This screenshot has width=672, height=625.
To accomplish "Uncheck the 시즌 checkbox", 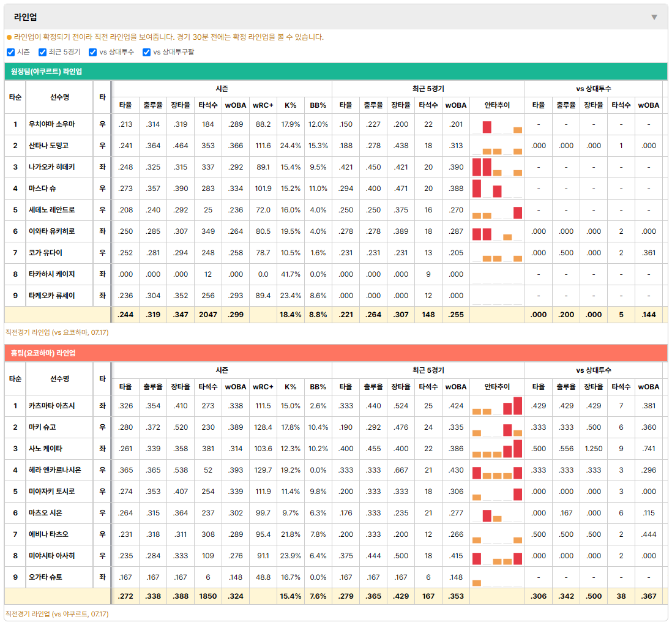I will click(x=11, y=52).
